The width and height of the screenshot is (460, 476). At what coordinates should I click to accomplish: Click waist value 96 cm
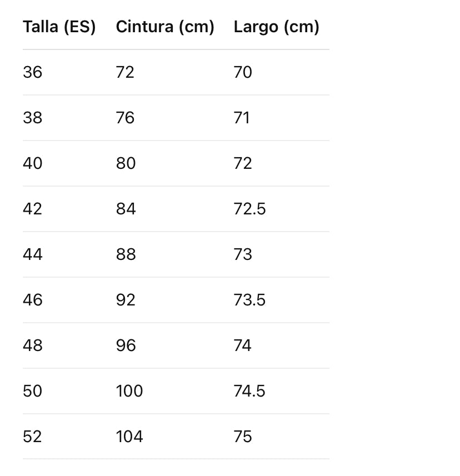pyautogui.click(x=126, y=345)
